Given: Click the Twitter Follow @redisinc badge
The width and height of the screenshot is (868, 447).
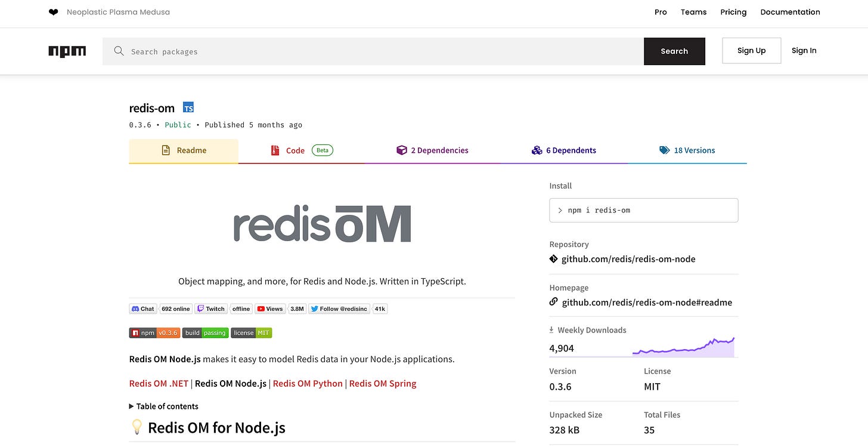Looking at the screenshot, I should tap(339, 309).
